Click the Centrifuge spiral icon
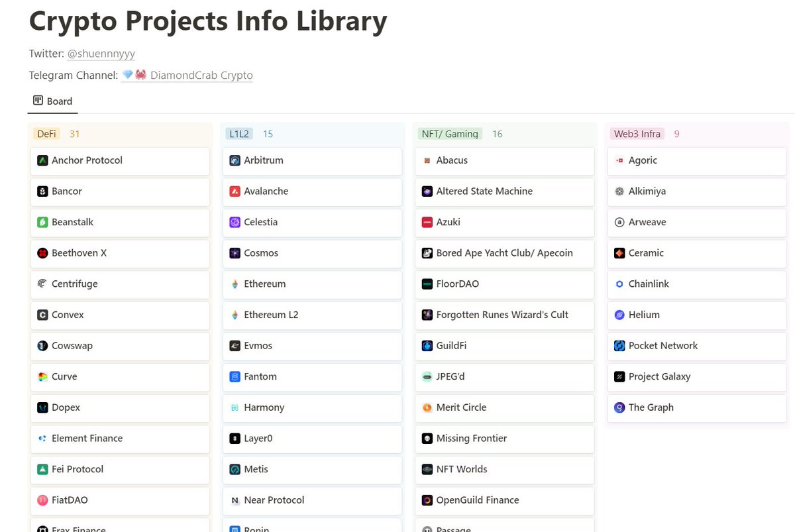Image resolution: width=795 pixels, height=532 pixels. click(x=42, y=284)
